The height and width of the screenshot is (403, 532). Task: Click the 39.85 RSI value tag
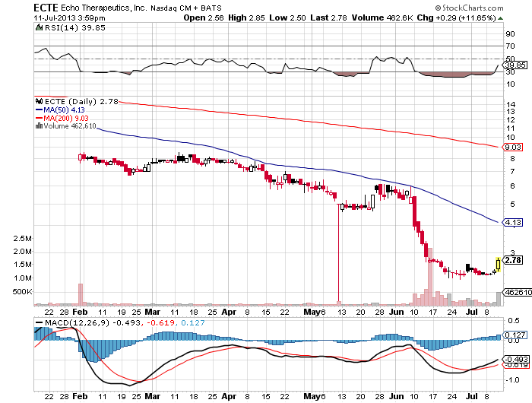pos(515,65)
